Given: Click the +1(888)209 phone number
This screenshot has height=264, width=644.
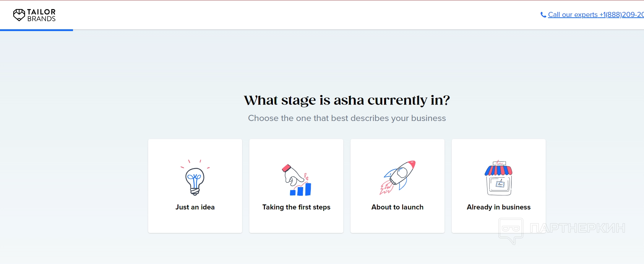Looking at the screenshot, I should click(621, 15).
